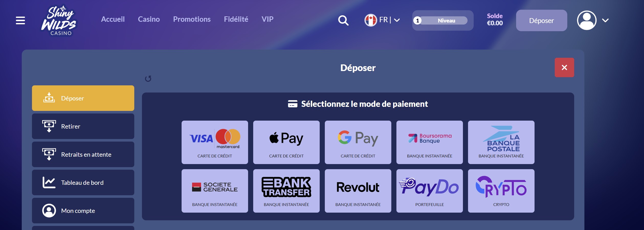The width and height of the screenshot is (644, 230).
Task: Choose Revolut instant banking tile
Action: point(358,191)
